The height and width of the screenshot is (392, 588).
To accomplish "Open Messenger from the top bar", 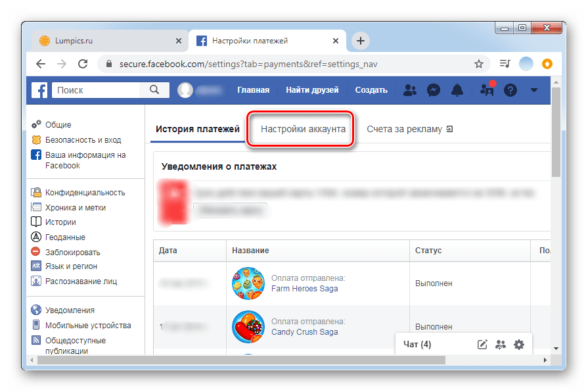I will (433, 90).
